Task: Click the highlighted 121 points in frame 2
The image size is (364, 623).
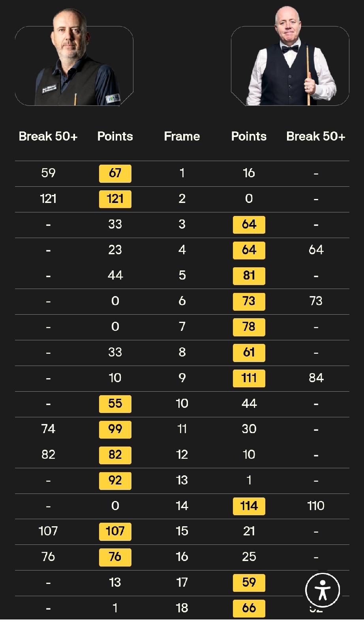Action: (115, 199)
